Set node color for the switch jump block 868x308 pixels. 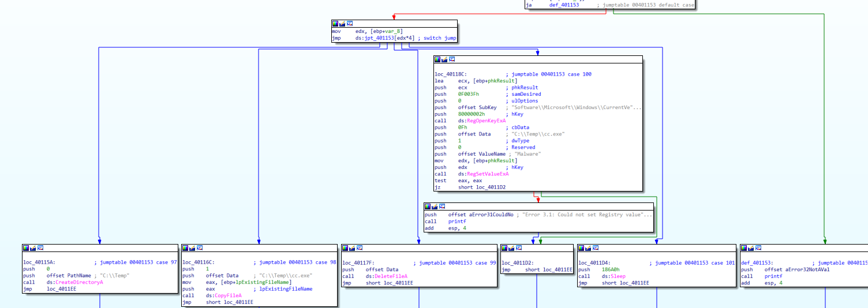point(335,24)
